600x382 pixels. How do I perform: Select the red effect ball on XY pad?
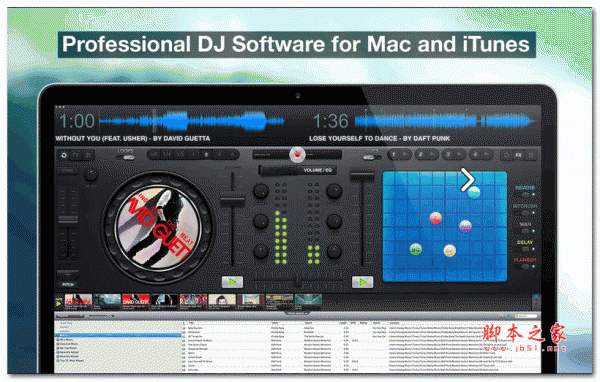(435, 218)
